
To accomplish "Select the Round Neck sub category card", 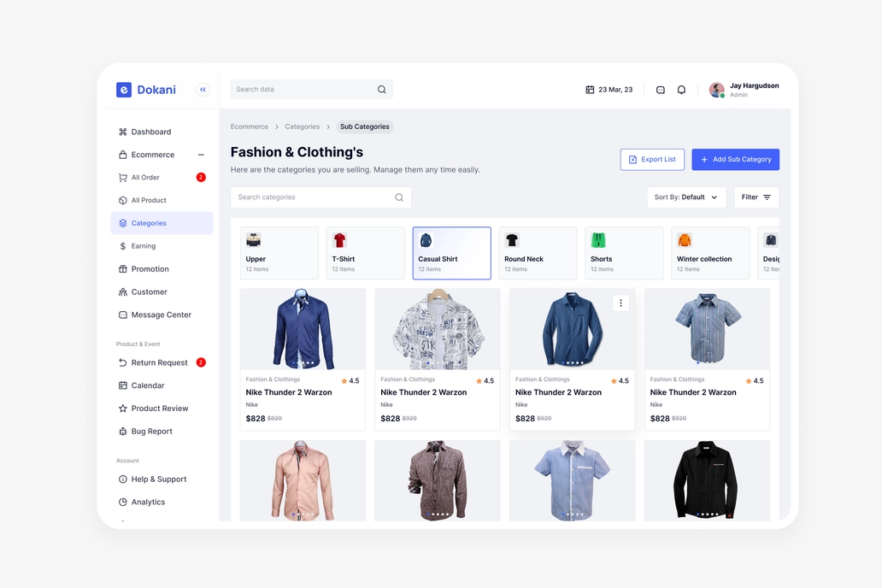I will pyautogui.click(x=538, y=253).
